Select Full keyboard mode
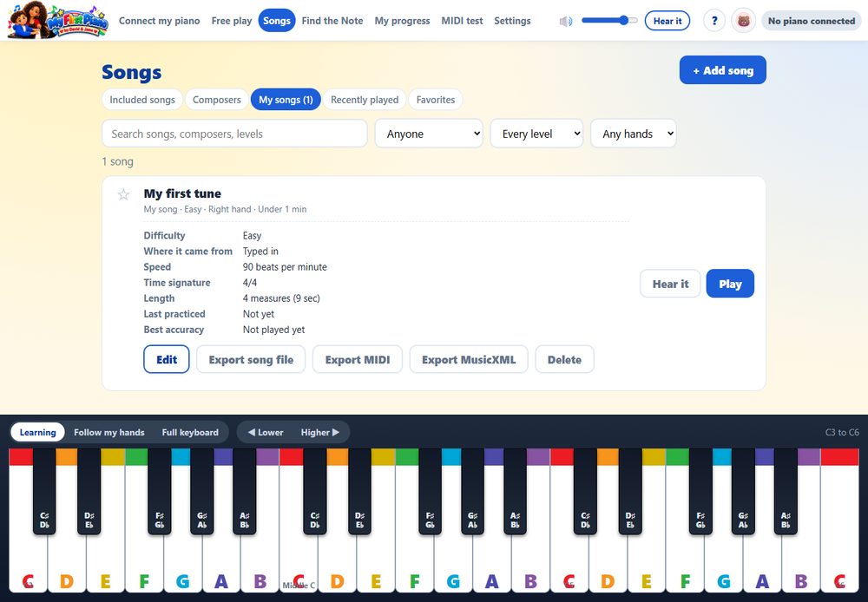Image resolution: width=868 pixels, height=602 pixels. click(190, 433)
